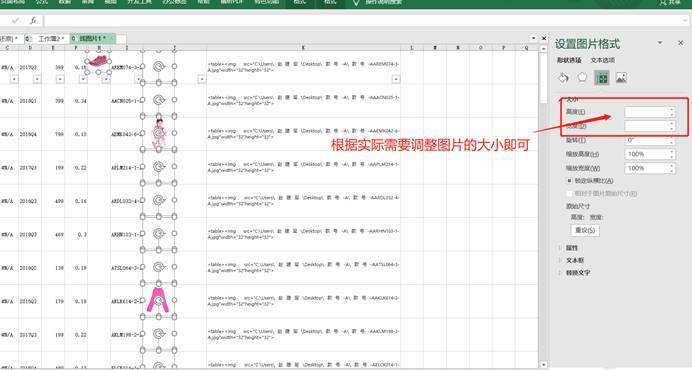The width and height of the screenshot is (692, 370).
Task: Select the Size & Properties icon
Action: tap(602, 78)
